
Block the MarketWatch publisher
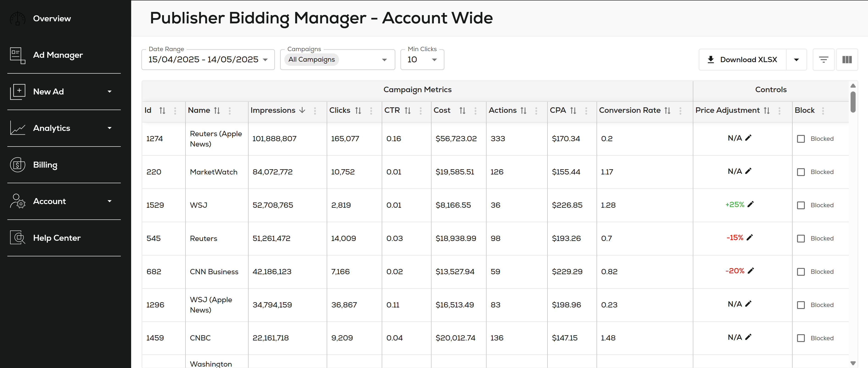coord(801,172)
